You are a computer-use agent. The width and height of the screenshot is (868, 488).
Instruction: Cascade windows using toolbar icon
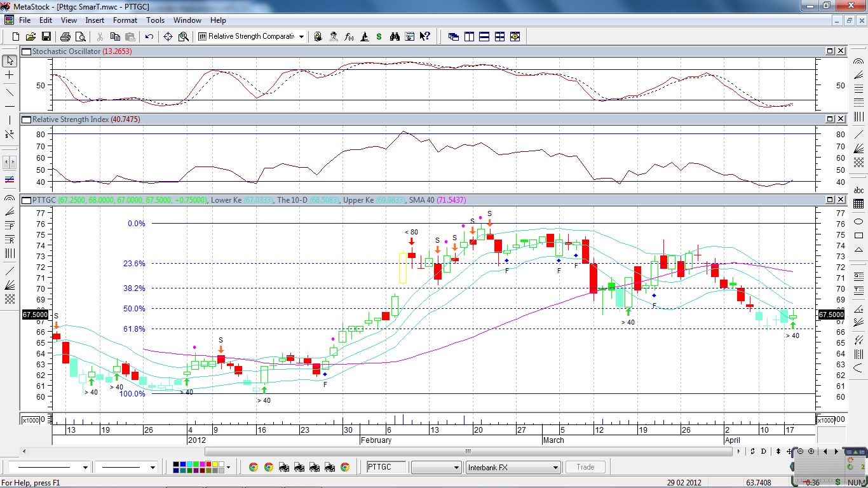454,37
